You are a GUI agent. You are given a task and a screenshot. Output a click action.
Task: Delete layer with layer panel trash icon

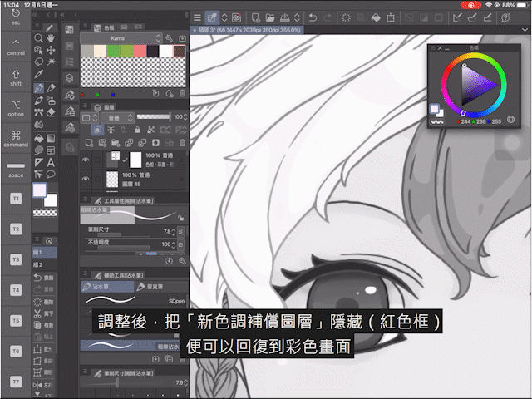pyautogui.click(x=183, y=143)
